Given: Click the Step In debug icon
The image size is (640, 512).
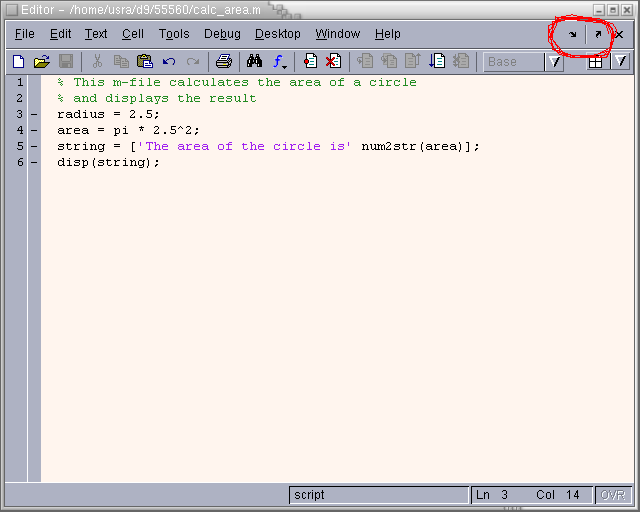Looking at the screenshot, I should [x=389, y=62].
